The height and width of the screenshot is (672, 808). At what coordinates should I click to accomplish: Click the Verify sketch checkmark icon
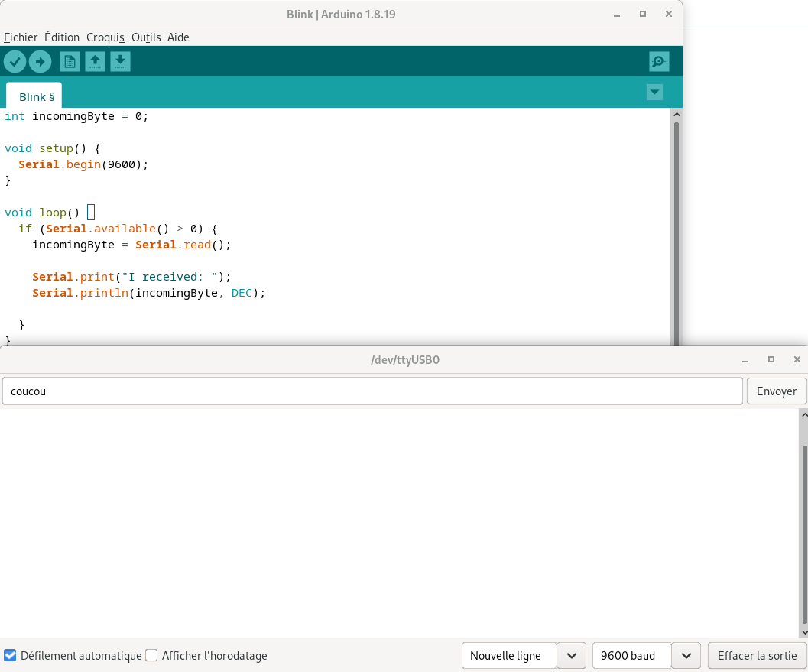click(x=15, y=61)
